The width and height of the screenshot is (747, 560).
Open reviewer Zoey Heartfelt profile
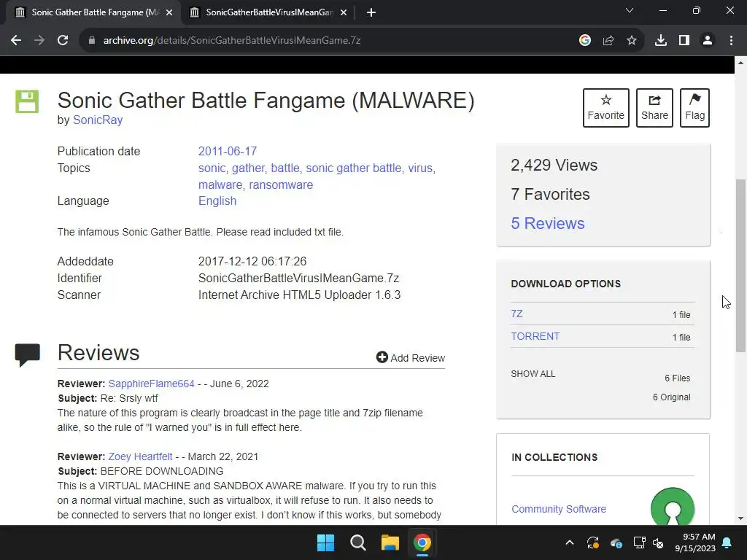coord(140,456)
